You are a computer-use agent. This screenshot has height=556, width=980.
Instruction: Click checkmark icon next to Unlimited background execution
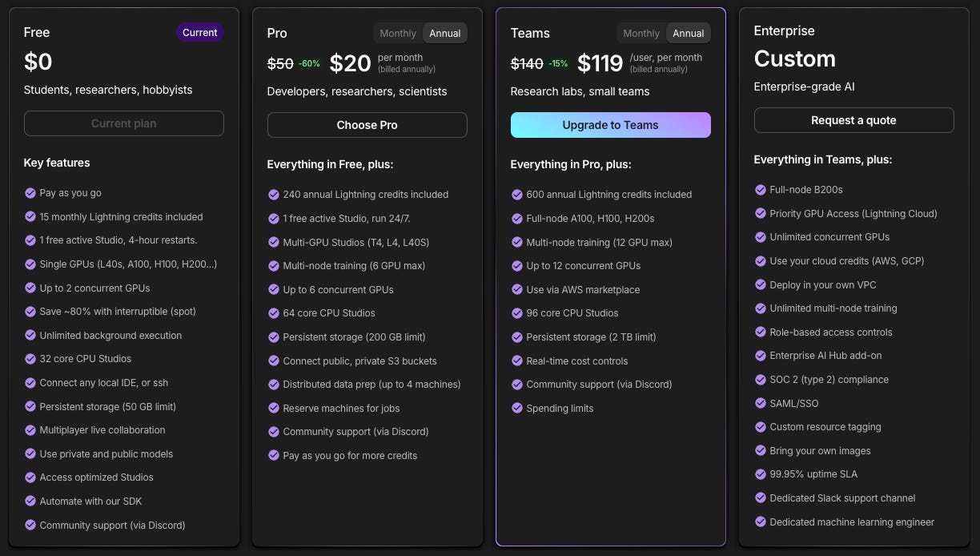click(x=30, y=336)
